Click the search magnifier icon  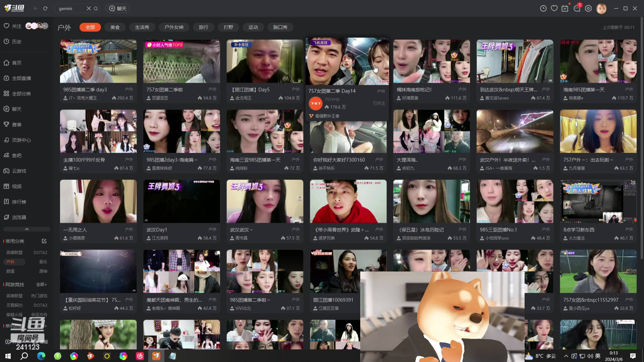[96, 8]
